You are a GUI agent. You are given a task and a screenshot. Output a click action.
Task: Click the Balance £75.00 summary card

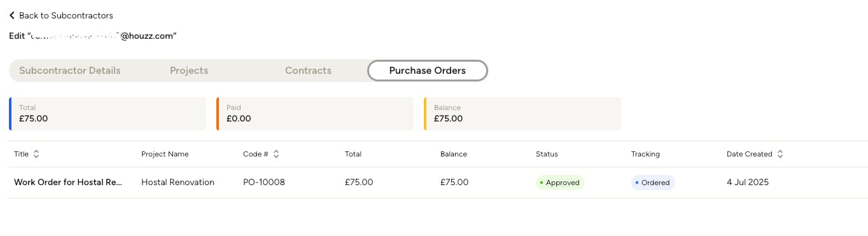click(x=522, y=114)
